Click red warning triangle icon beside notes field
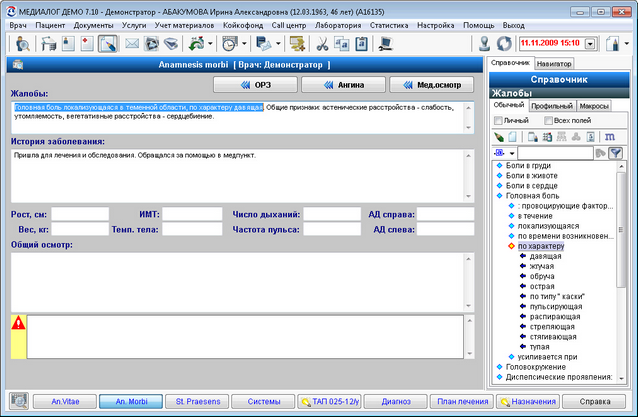 18,323
